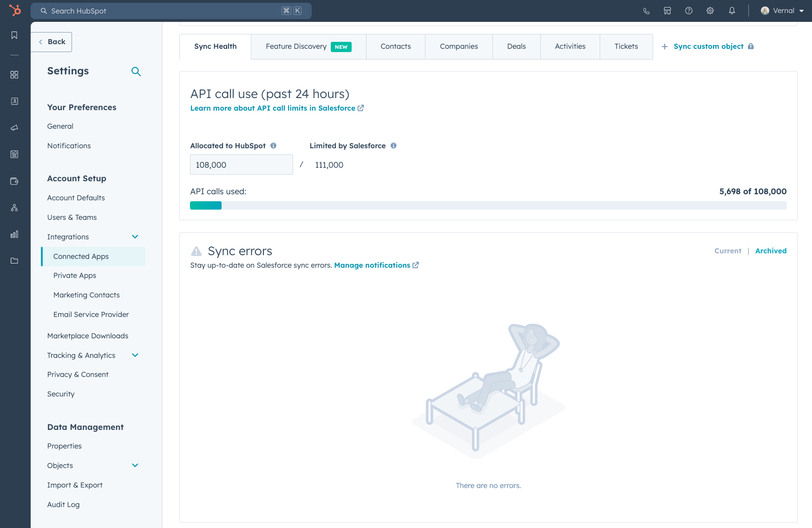812x528 pixels.
Task: Click the settings gear icon in top bar
Action: [710, 11]
